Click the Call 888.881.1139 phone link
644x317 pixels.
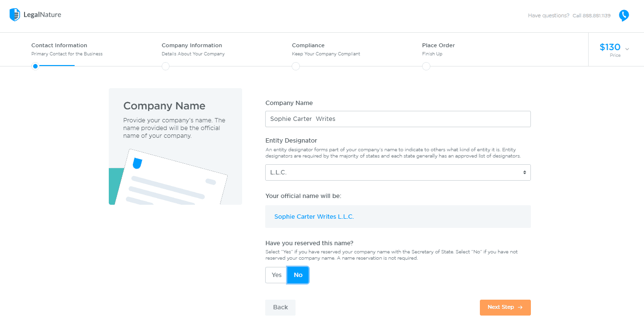tap(592, 16)
